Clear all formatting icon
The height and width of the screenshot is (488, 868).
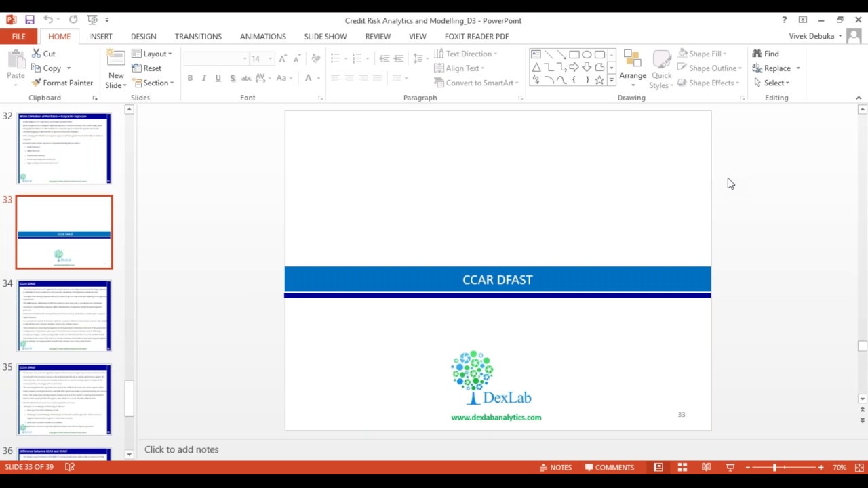point(315,59)
